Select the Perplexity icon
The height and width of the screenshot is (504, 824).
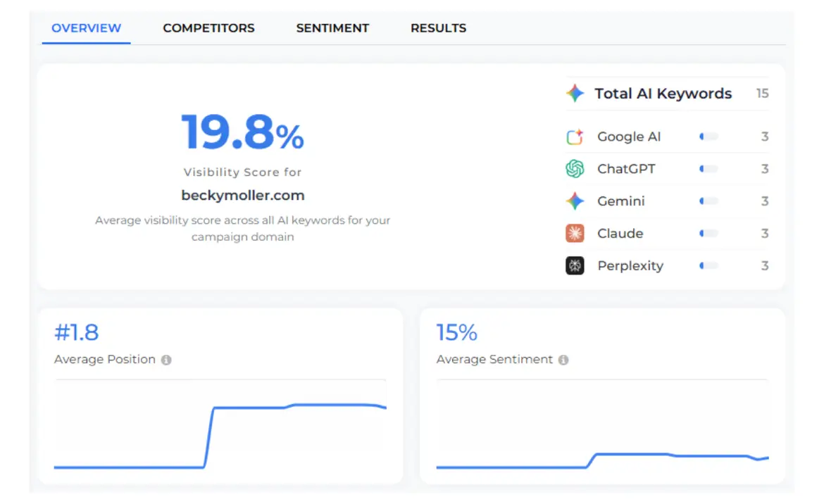[x=574, y=265]
